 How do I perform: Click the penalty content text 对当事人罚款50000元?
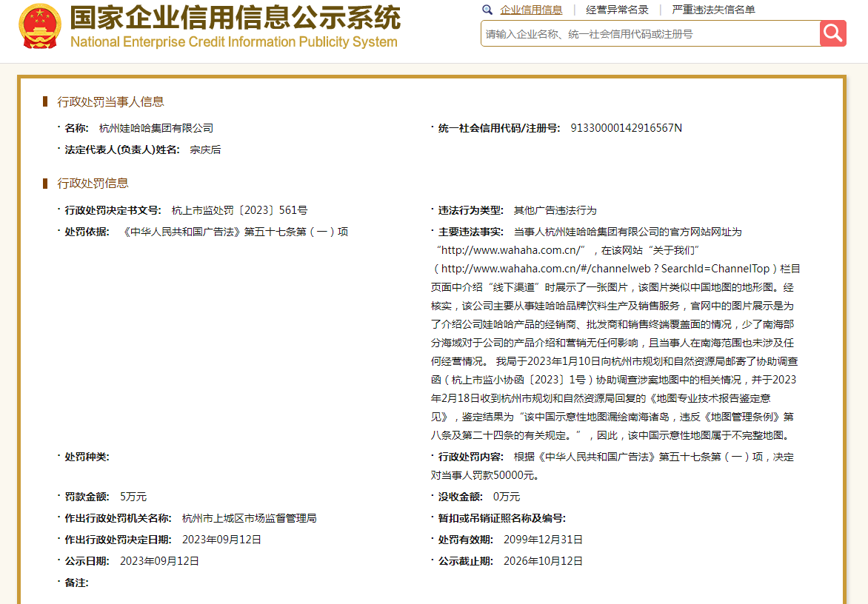coord(485,475)
